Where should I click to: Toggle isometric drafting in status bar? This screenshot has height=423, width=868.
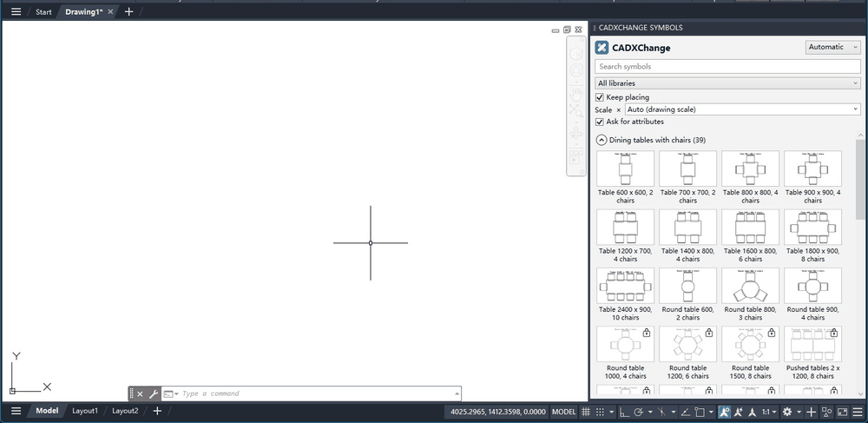pyautogui.click(x=661, y=412)
